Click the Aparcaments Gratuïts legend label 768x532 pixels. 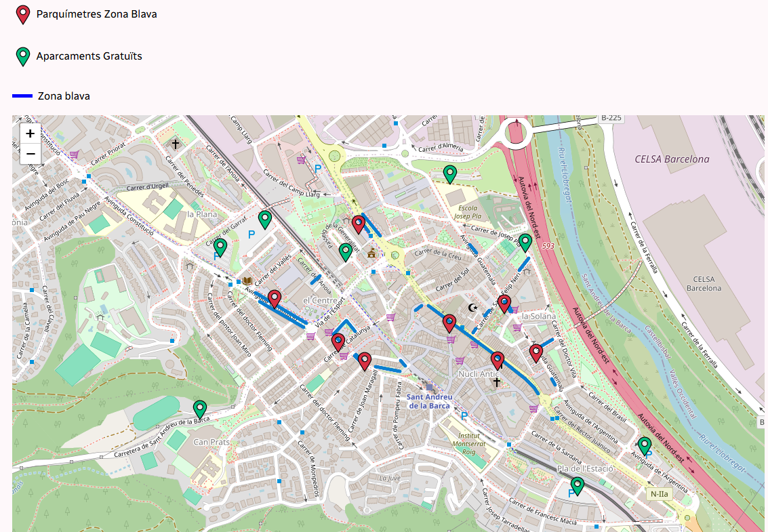pyautogui.click(x=89, y=56)
